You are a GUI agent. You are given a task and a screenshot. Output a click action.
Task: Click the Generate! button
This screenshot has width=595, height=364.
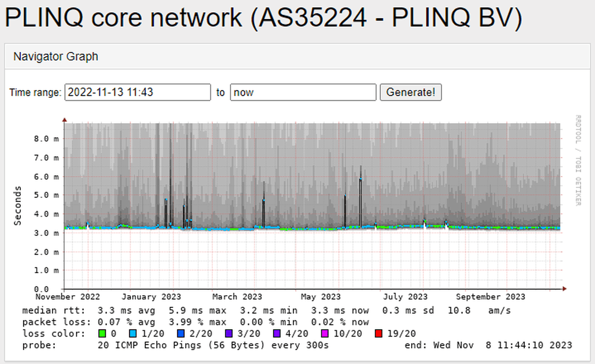pos(411,92)
